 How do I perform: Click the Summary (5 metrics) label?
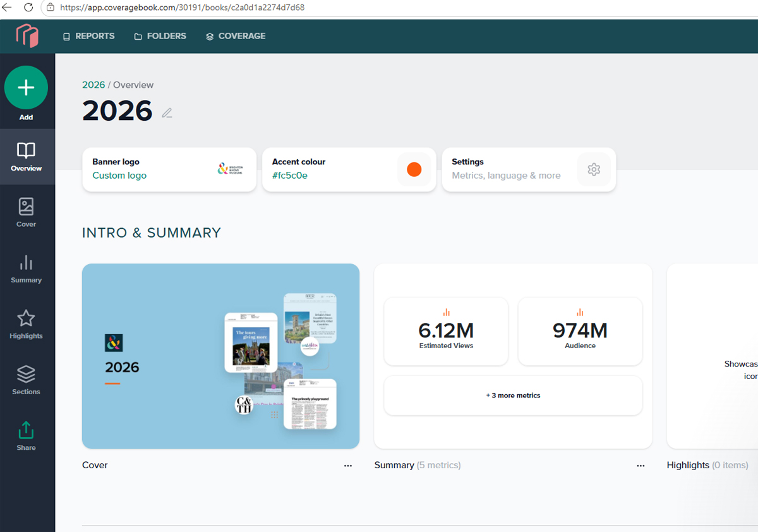418,465
